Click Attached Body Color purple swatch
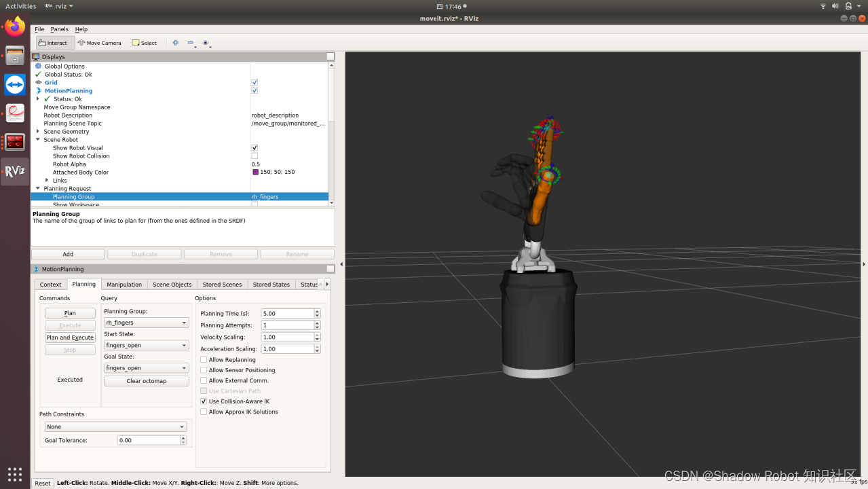The image size is (868, 489). click(x=255, y=172)
